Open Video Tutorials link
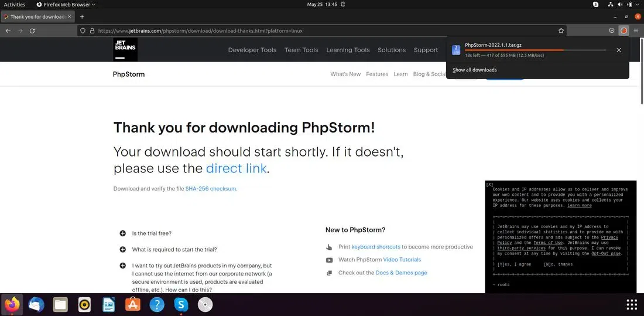Image resolution: width=644 pixels, height=316 pixels. [402, 260]
